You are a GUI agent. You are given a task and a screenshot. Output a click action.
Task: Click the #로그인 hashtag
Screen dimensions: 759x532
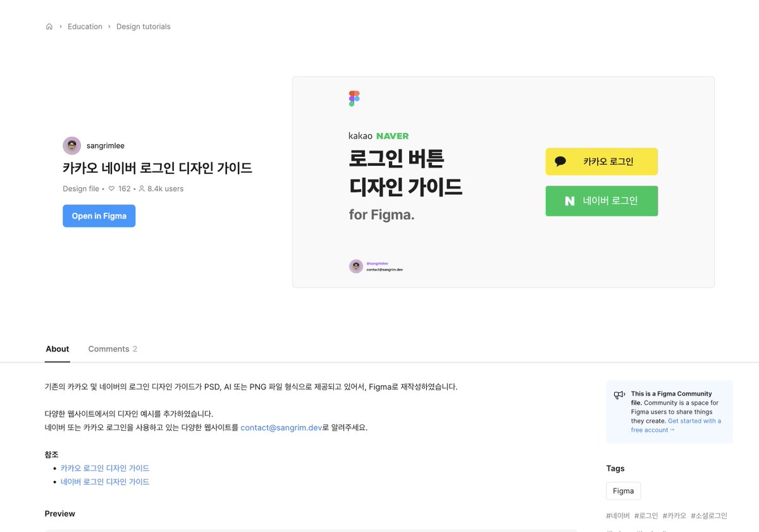(x=646, y=516)
